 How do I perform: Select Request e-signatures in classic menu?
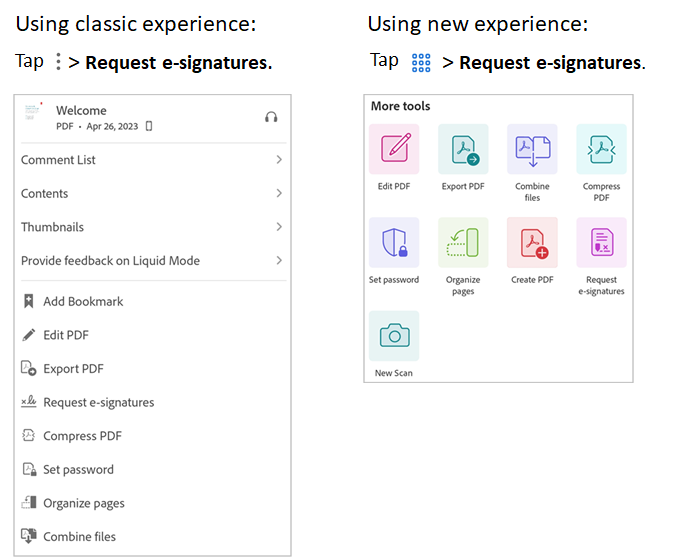98,402
